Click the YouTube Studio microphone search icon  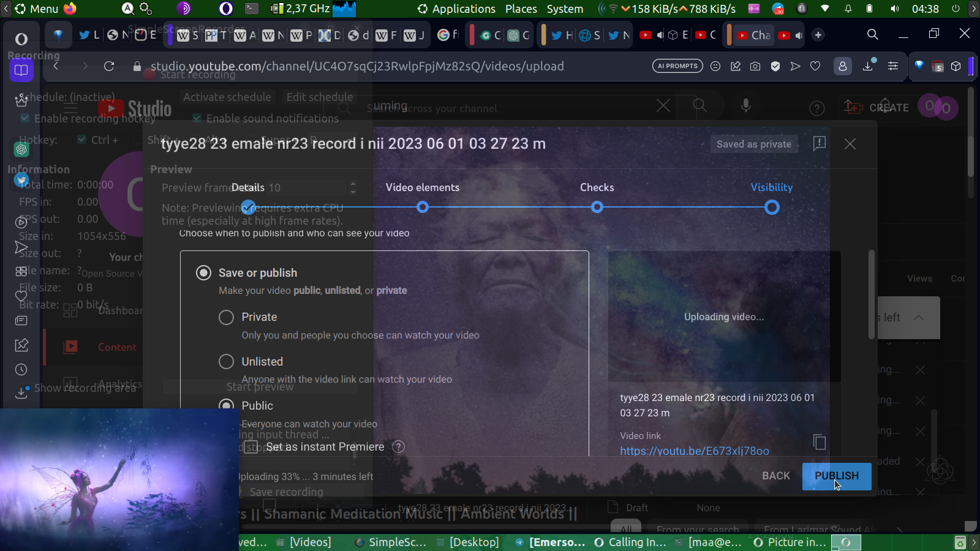pos(746,105)
